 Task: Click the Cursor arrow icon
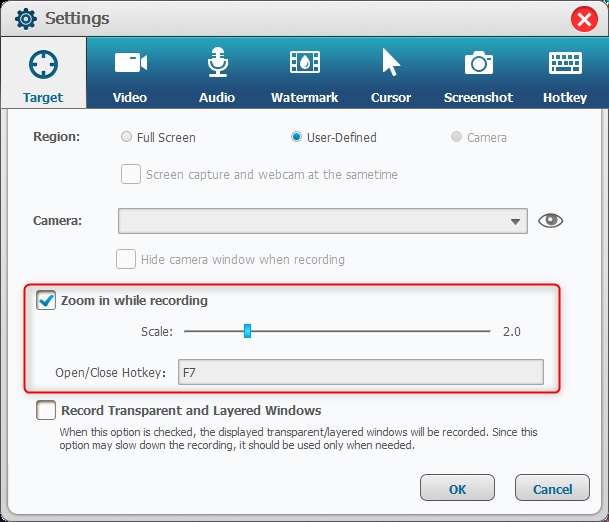[x=391, y=63]
